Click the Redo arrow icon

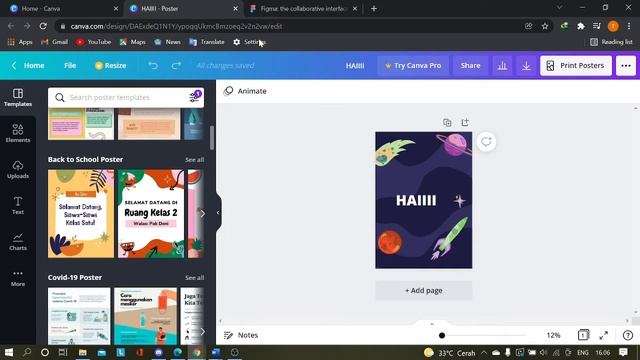[x=176, y=65]
